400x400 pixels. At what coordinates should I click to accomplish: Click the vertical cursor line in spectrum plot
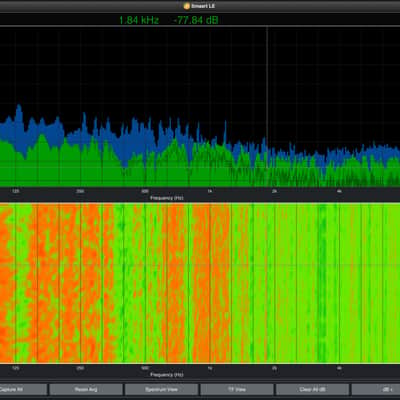(x=267, y=107)
